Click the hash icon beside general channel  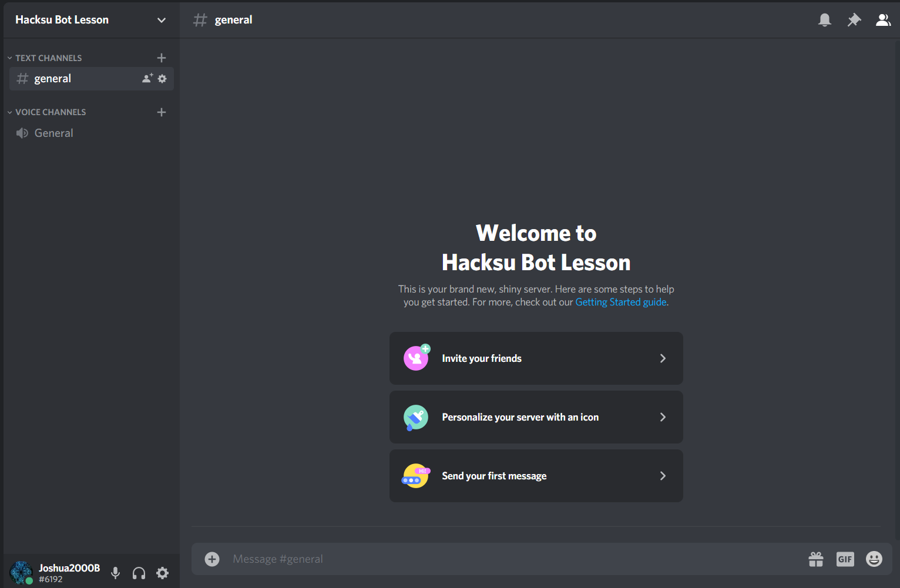coord(22,79)
